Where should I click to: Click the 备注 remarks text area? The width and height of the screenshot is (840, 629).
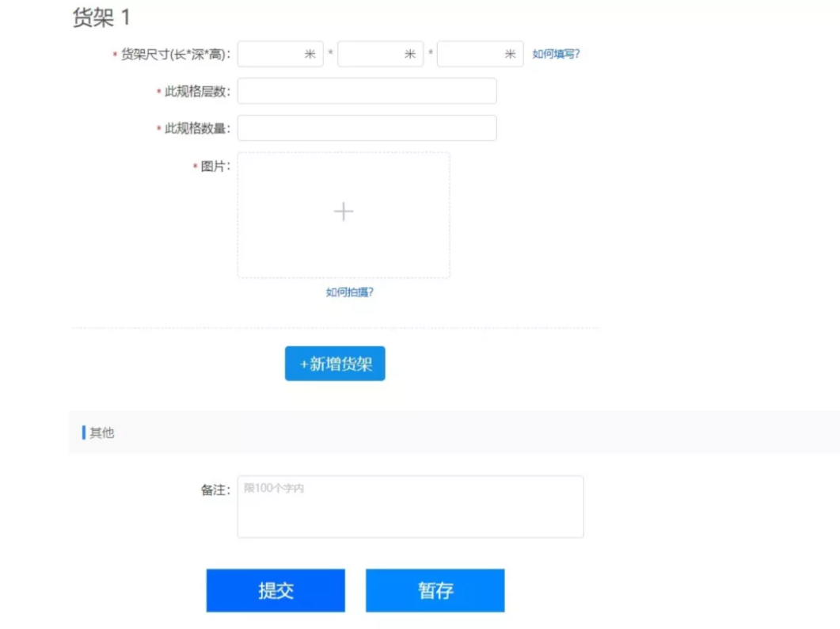click(409, 507)
